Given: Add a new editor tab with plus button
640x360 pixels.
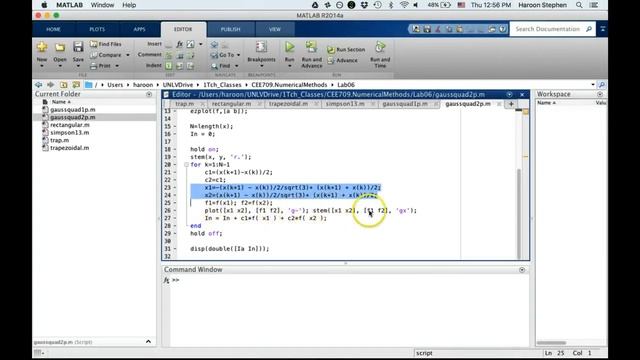Looking at the screenshot, I should 511,104.
